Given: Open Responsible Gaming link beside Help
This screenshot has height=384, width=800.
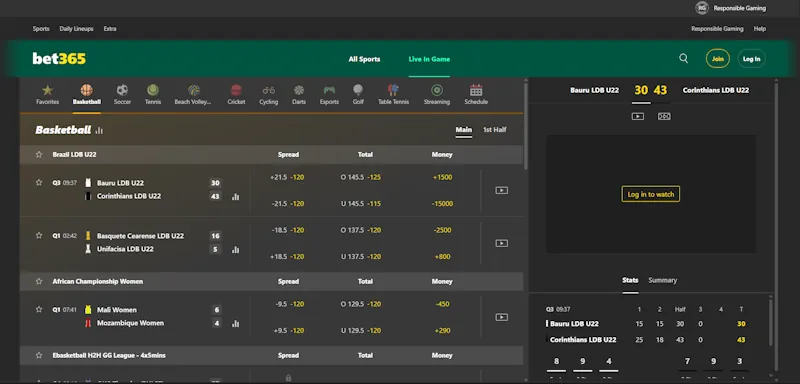Looking at the screenshot, I should [x=717, y=29].
